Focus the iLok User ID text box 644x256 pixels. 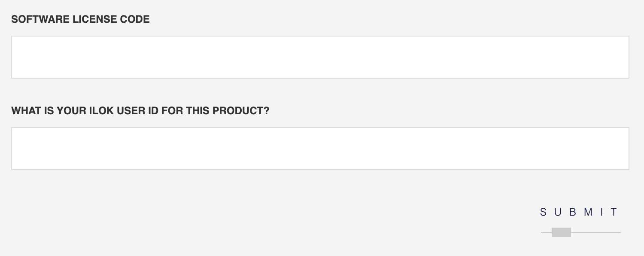coord(320,149)
